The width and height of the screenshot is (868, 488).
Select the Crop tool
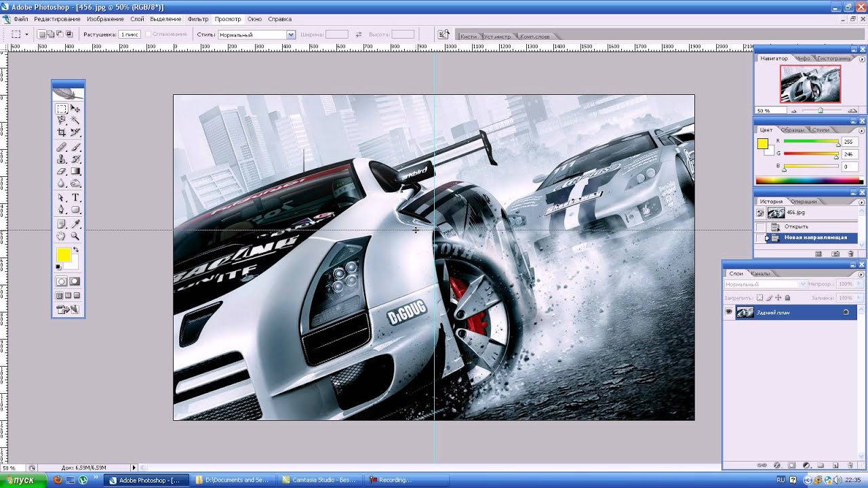pyautogui.click(x=61, y=132)
